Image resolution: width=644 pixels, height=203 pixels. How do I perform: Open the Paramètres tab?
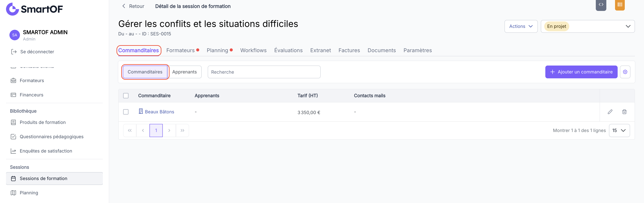pos(417,50)
